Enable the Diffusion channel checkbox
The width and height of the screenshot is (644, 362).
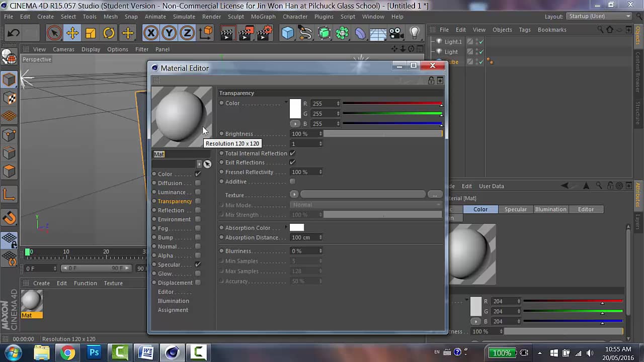[x=198, y=183]
